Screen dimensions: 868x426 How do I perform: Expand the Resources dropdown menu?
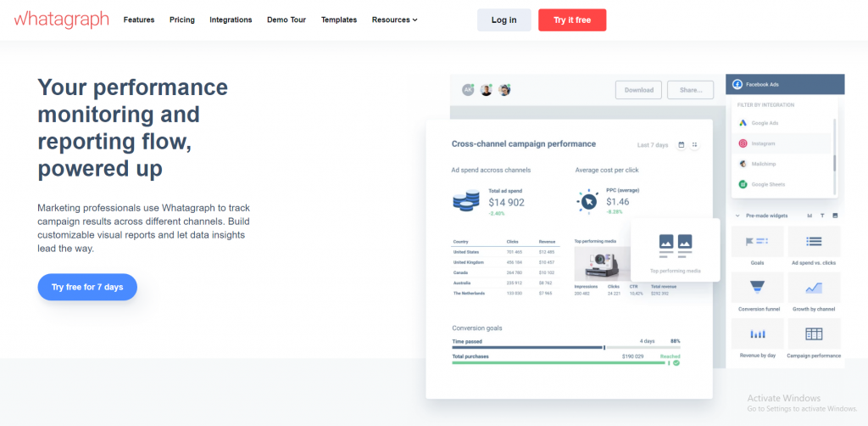395,20
